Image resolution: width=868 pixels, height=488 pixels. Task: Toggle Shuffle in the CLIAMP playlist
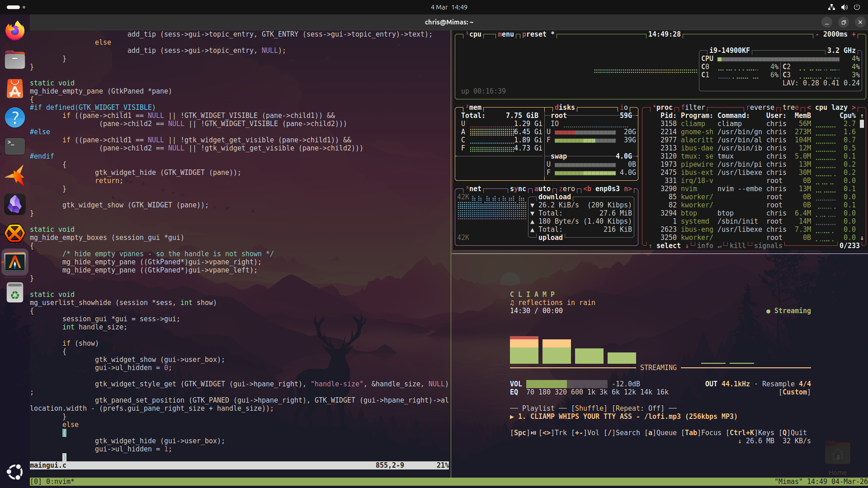tap(590, 408)
